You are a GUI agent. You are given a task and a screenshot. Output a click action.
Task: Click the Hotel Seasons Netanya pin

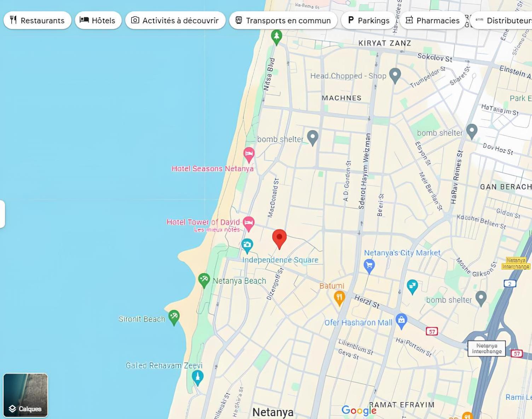tap(249, 155)
